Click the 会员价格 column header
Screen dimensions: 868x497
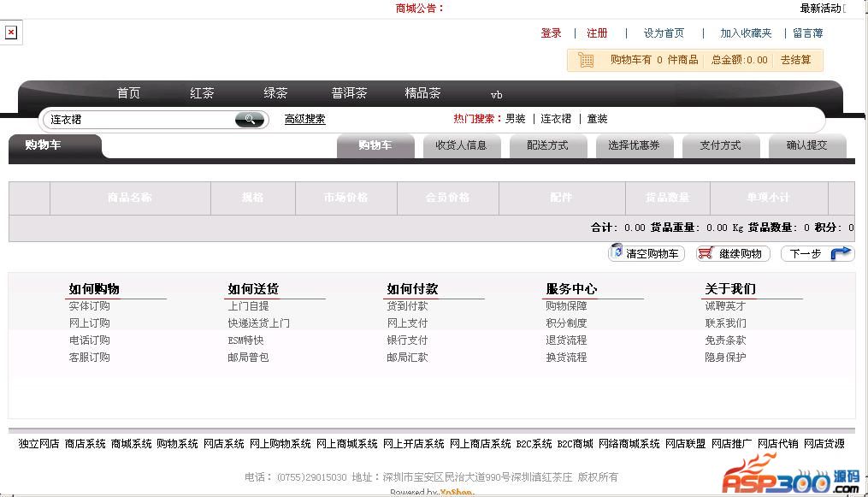point(447,198)
